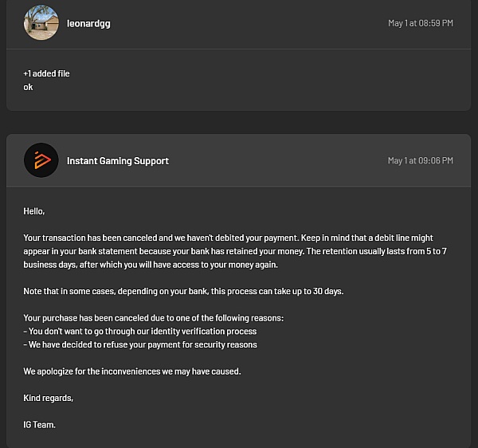Click the dark gap between the two messages

pyautogui.click(x=239, y=122)
